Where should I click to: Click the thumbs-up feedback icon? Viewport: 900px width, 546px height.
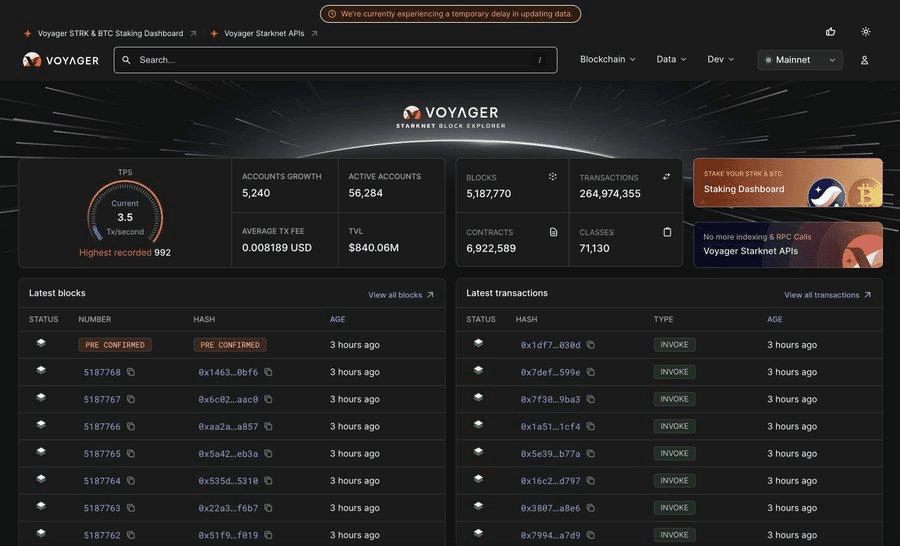point(830,32)
